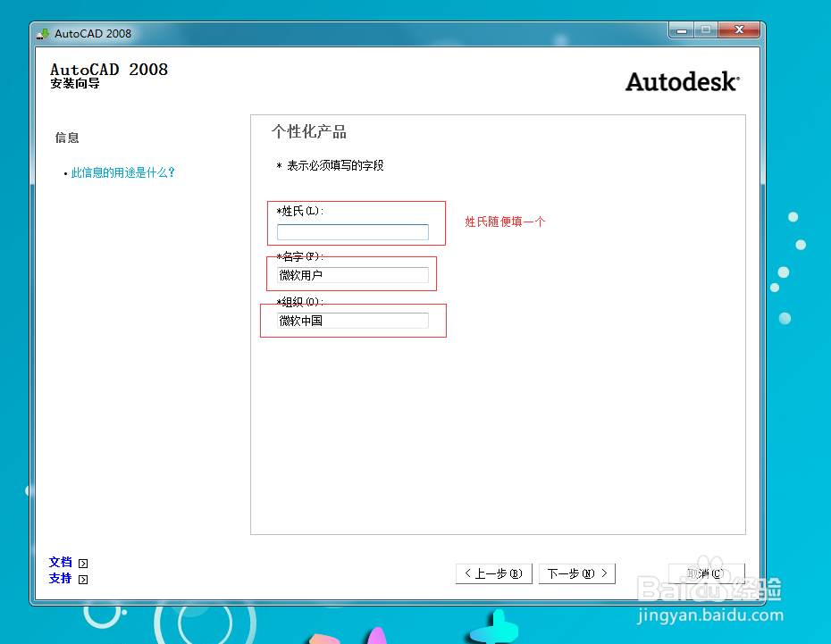Proceed with the 下一步(N) button
The image size is (831, 644).
coord(576,573)
